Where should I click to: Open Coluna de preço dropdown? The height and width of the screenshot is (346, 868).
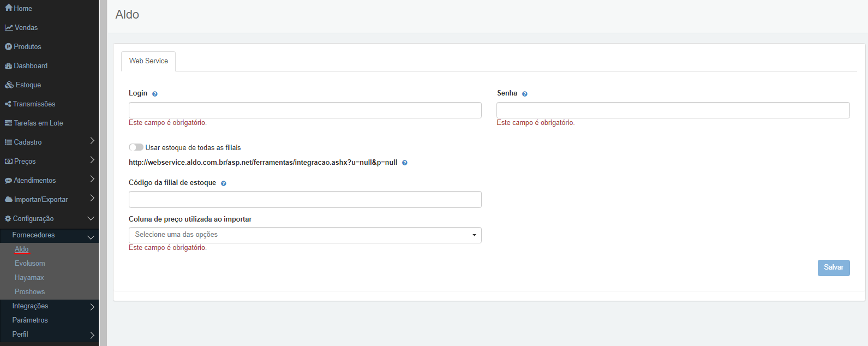tap(305, 235)
